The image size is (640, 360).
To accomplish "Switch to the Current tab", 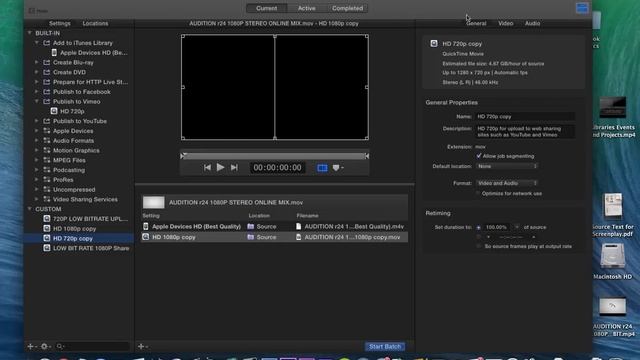I will (267, 8).
